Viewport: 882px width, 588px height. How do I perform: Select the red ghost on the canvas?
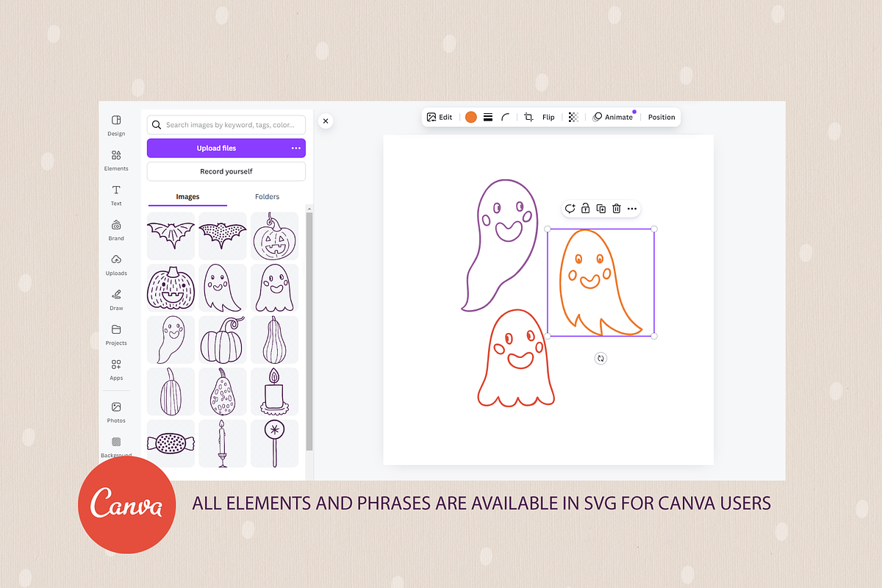click(x=517, y=358)
